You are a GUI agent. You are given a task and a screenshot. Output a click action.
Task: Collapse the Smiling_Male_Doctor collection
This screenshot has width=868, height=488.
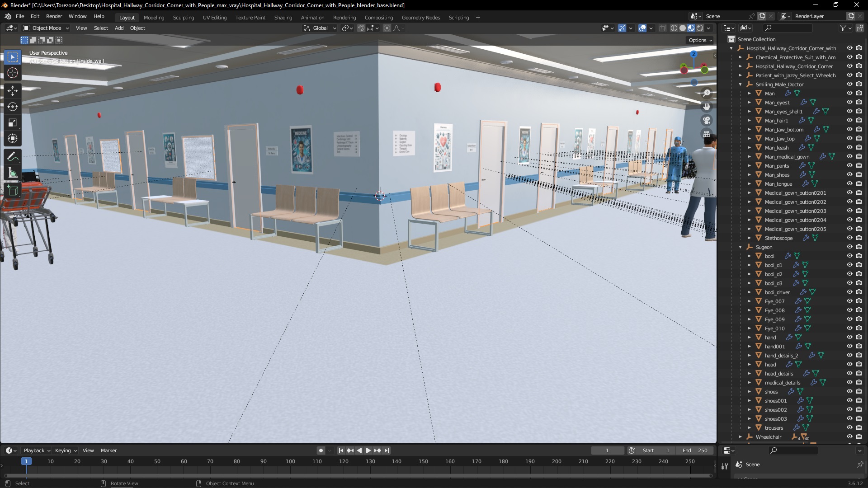(x=741, y=84)
